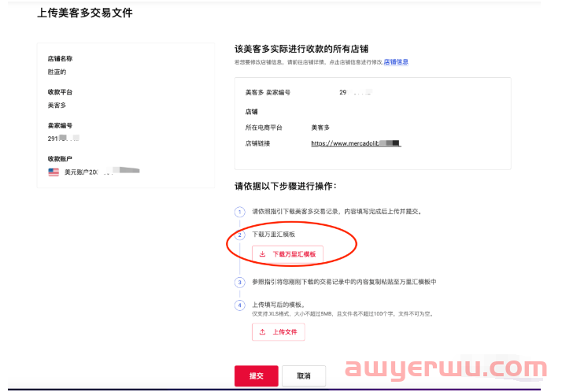This screenshot has height=392, width=562.
Task: Click step label 下载万里汇模板 above the button
Action: coord(273,235)
